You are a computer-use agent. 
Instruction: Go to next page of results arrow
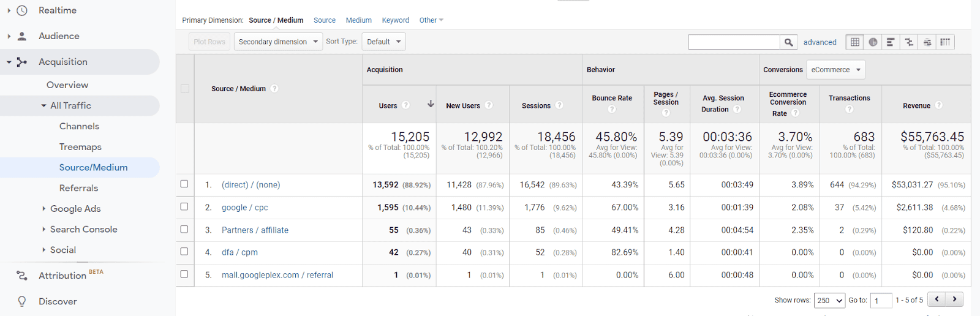pos(954,299)
